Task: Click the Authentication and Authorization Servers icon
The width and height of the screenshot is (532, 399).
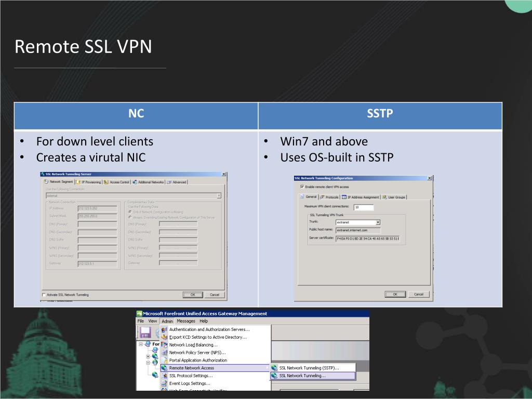Action: pyautogui.click(x=164, y=329)
